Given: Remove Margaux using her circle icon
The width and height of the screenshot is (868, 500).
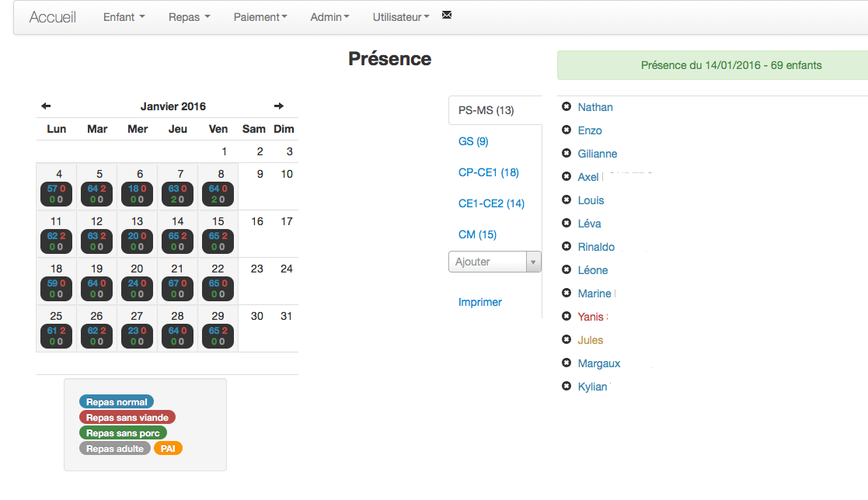Looking at the screenshot, I should tap(566, 363).
